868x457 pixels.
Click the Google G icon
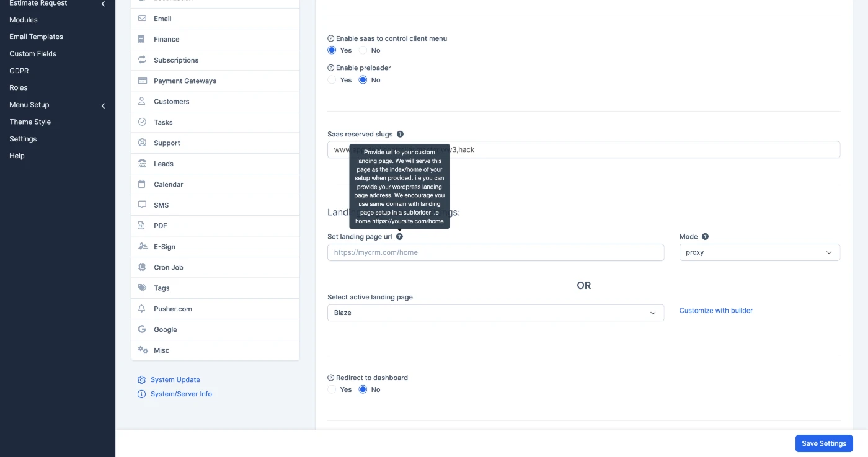tap(142, 329)
